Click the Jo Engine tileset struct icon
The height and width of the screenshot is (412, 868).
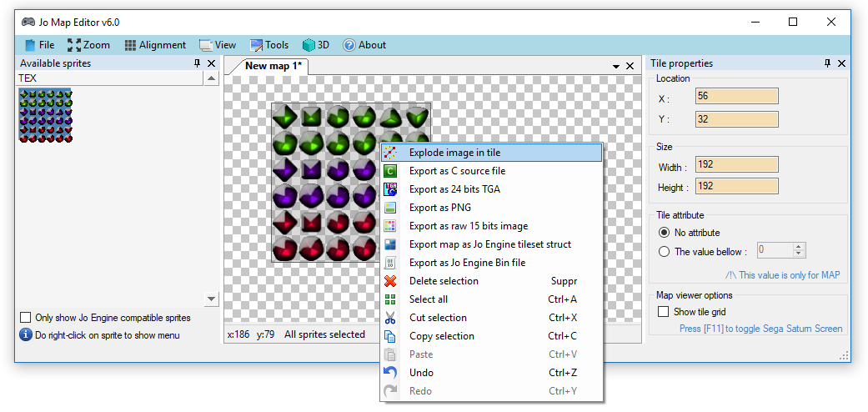coord(390,244)
